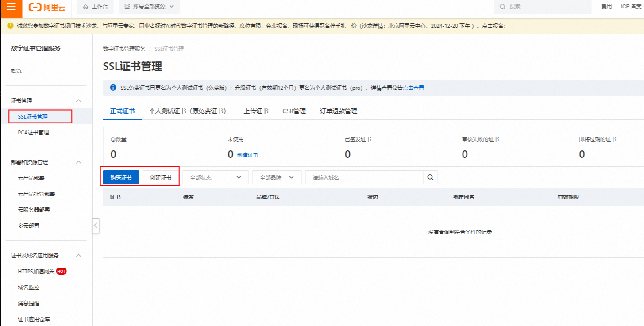Image resolution: width=644 pixels, height=326 pixels.
Task: Click the red HOT badge beside HTTPS加速网关
Action: tap(62, 271)
